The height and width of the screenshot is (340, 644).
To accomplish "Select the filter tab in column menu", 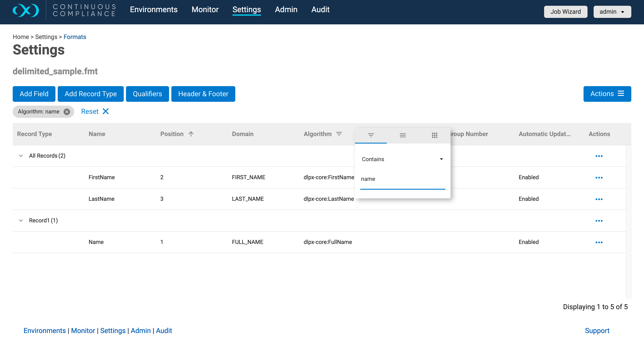I will pos(371,135).
